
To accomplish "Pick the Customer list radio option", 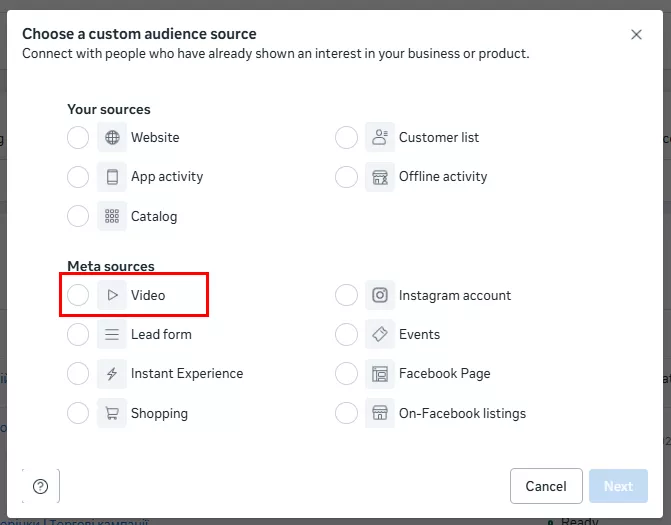I will click(x=346, y=138).
